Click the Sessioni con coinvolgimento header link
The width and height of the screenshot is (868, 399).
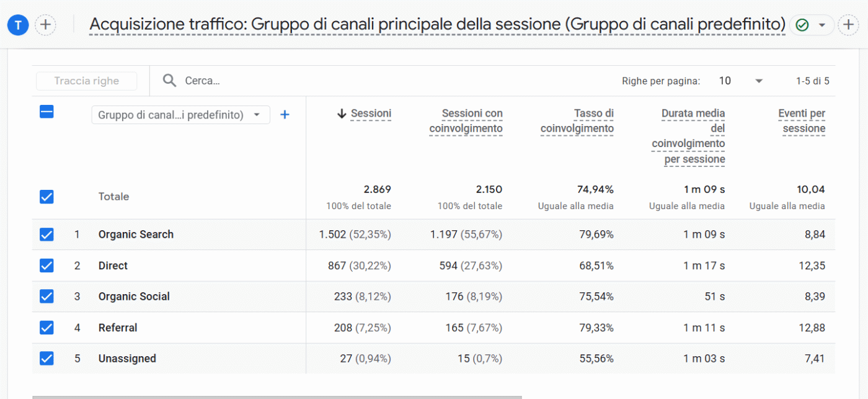tap(466, 121)
